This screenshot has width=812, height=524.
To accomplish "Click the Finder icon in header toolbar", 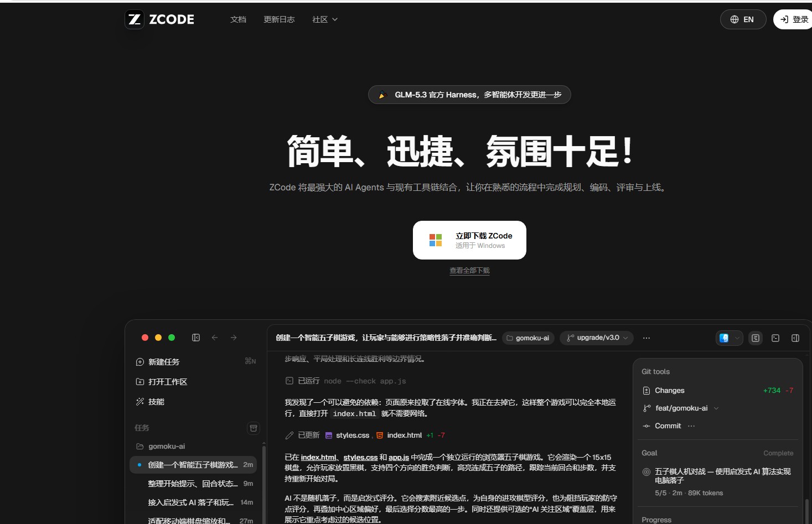I will pyautogui.click(x=724, y=338).
